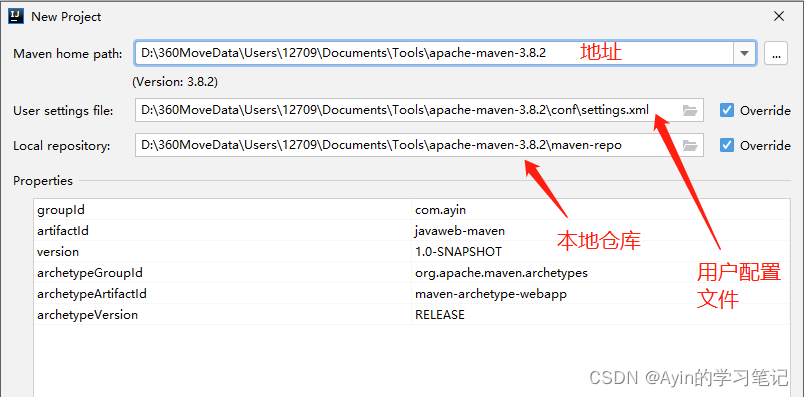Image resolution: width=804 pixels, height=397 pixels.
Task: Close the New Project dialog
Action: click(x=779, y=16)
